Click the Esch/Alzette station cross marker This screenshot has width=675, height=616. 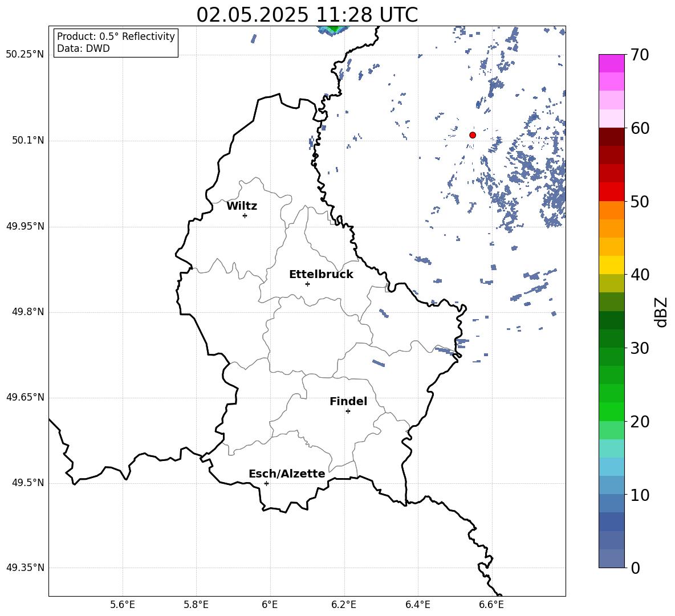click(266, 483)
